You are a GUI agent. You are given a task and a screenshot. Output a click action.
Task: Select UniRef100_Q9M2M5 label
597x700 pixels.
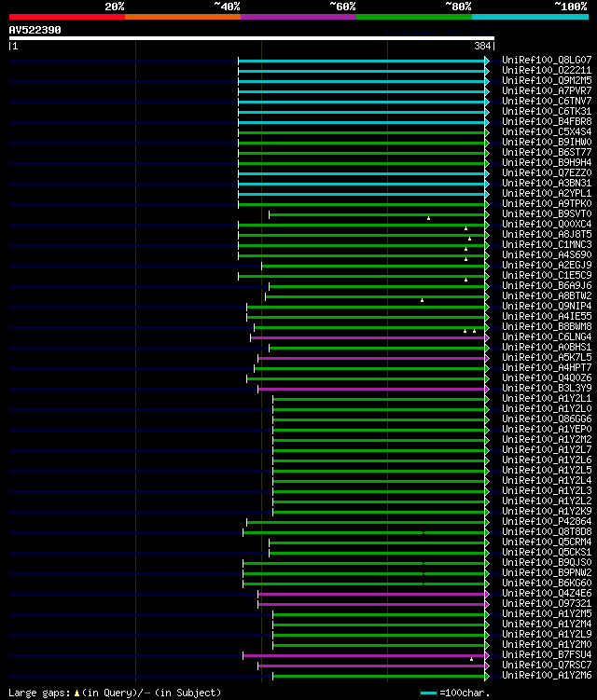547,80
